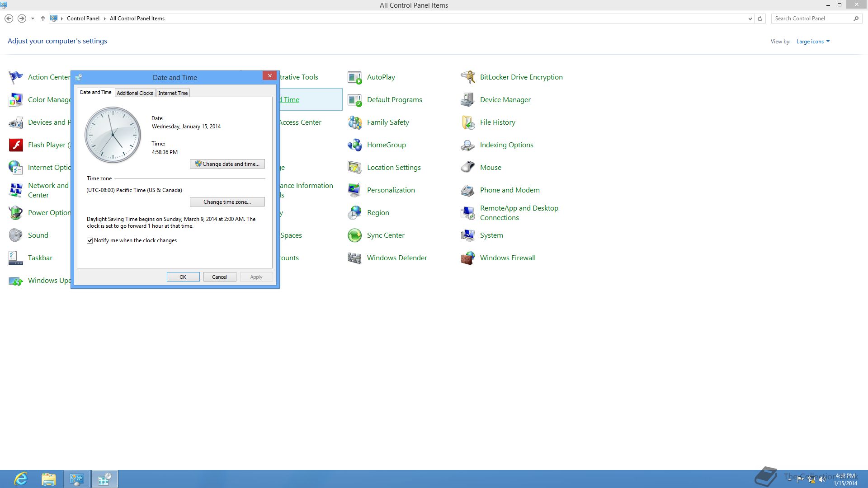Image resolution: width=868 pixels, height=488 pixels.
Task: Open the Devices and Printers icon
Action: coord(16,122)
